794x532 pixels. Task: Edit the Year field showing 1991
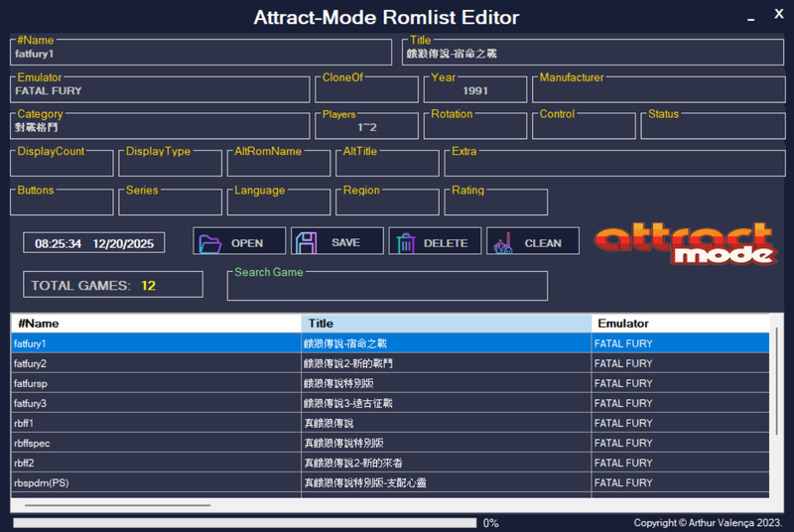[475, 91]
